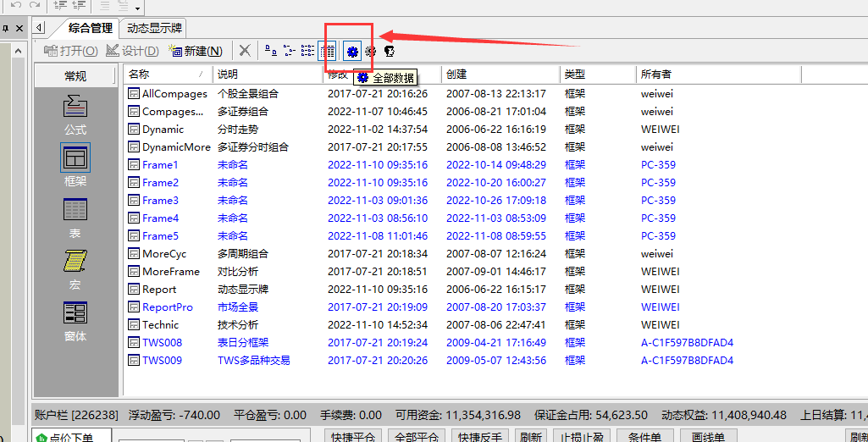Click the 快捷平仓 button
Image resolution: width=868 pixels, height=442 pixels.
tap(353, 435)
